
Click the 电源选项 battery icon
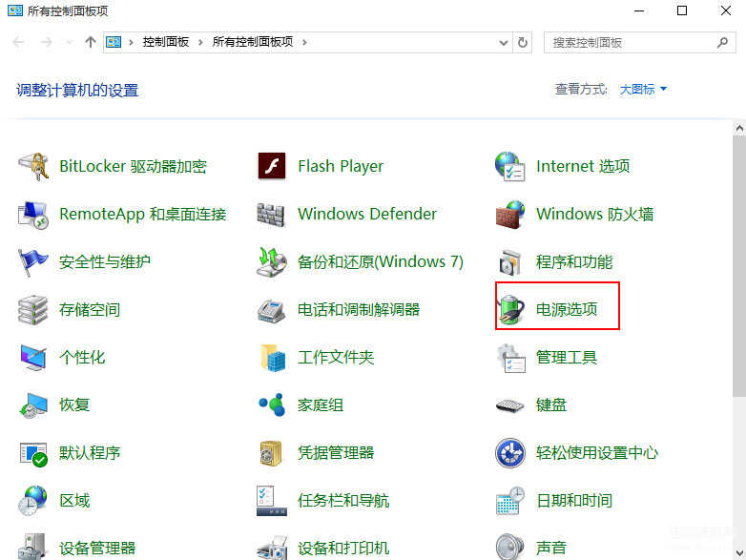point(510,309)
